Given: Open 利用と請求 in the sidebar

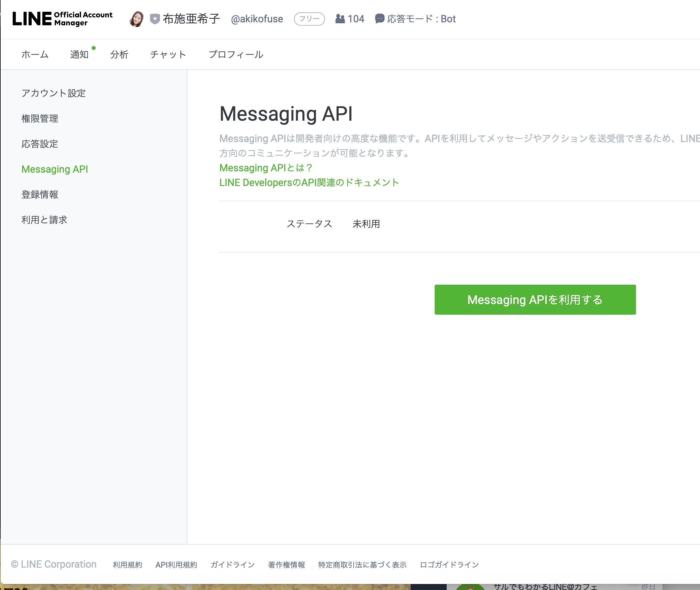Looking at the screenshot, I should (x=44, y=220).
